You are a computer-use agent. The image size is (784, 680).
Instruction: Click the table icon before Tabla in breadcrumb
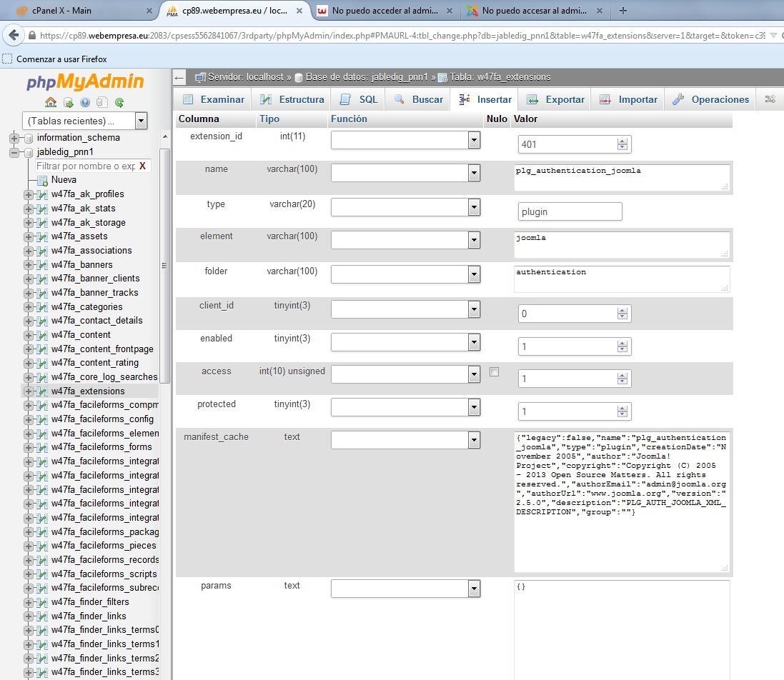click(442, 77)
